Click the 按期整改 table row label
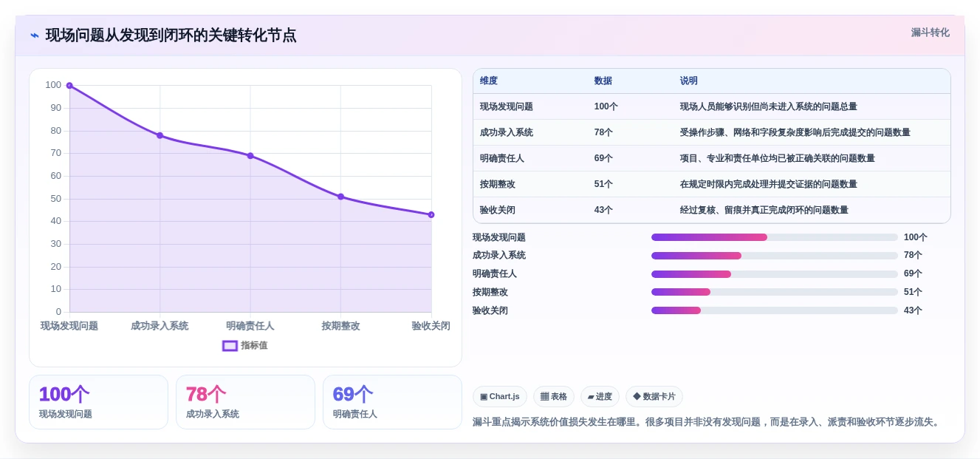The width and height of the screenshot is (980, 459). click(498, 184)
